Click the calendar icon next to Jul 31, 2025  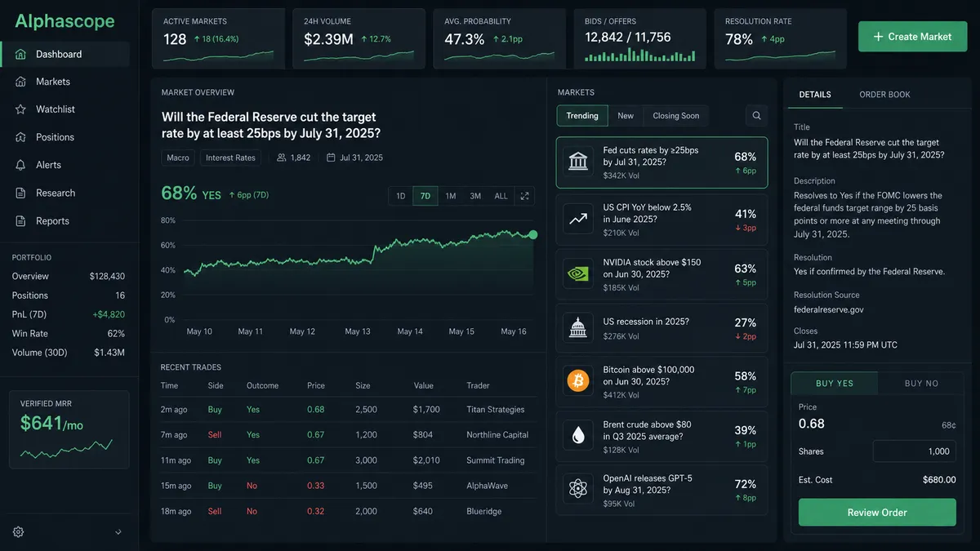tap(331, 158)
